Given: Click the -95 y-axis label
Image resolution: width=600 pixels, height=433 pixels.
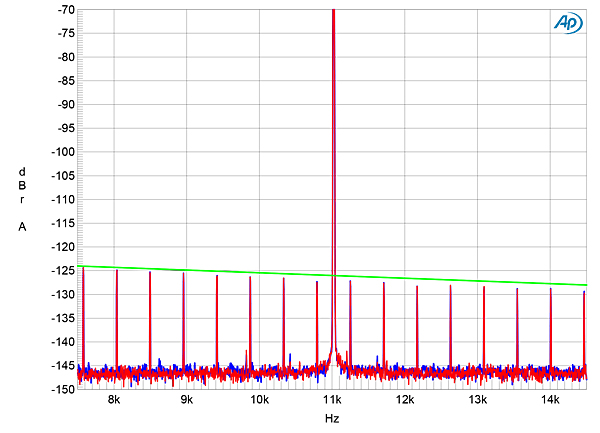Looking at the screenshot, I should (66, 129).
